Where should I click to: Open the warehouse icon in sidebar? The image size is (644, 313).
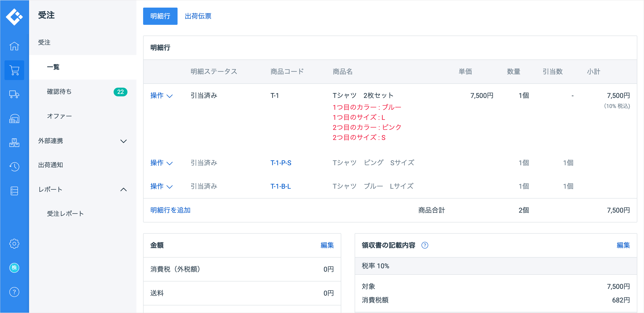tap(14, 118)
